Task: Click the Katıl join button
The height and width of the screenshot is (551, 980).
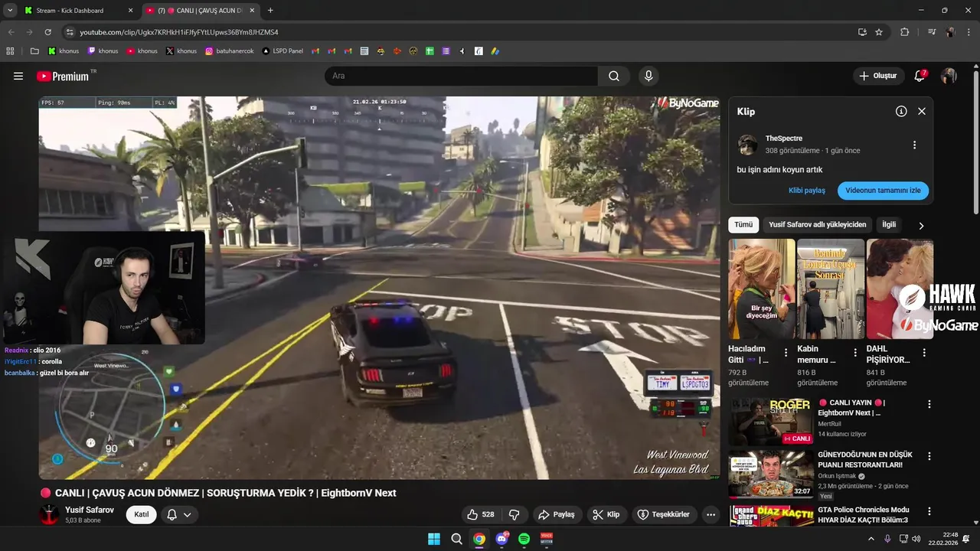Action: point(142,514)
